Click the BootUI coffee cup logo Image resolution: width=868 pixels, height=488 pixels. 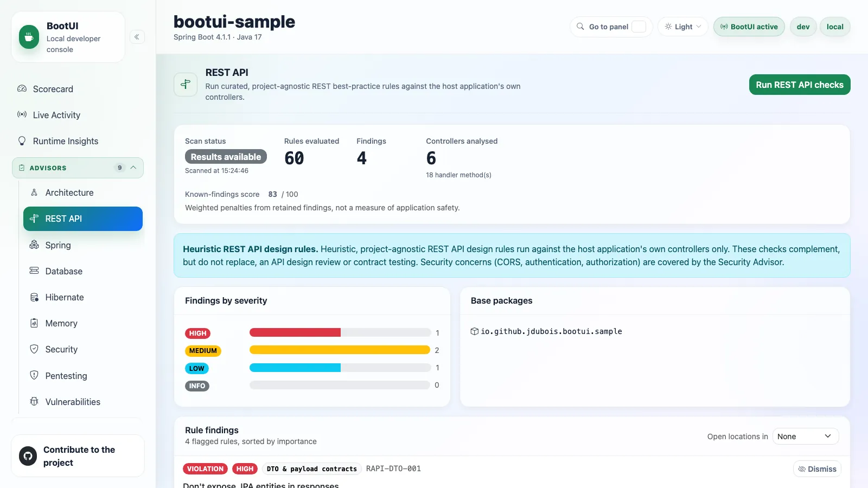(x=29, y=37)
